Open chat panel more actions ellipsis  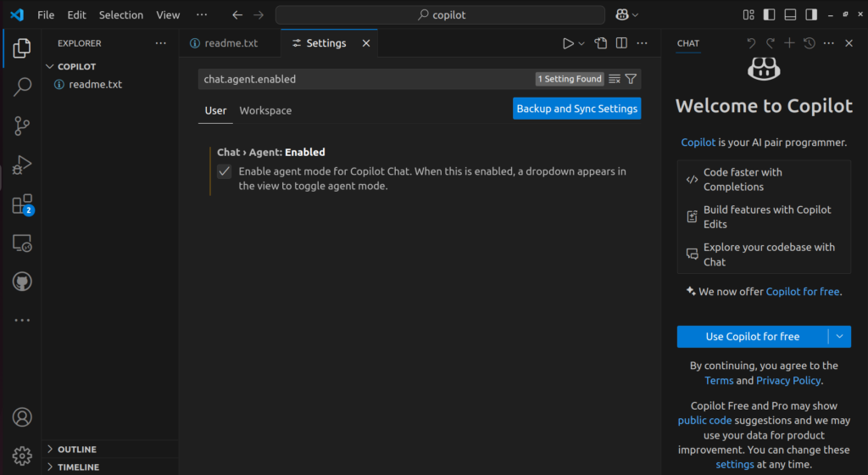(829, 43)
